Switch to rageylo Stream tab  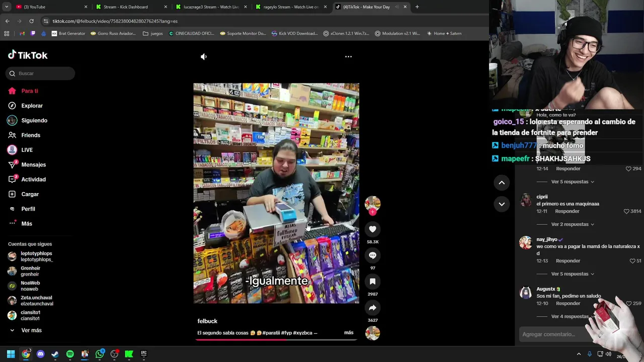[292, 7]
